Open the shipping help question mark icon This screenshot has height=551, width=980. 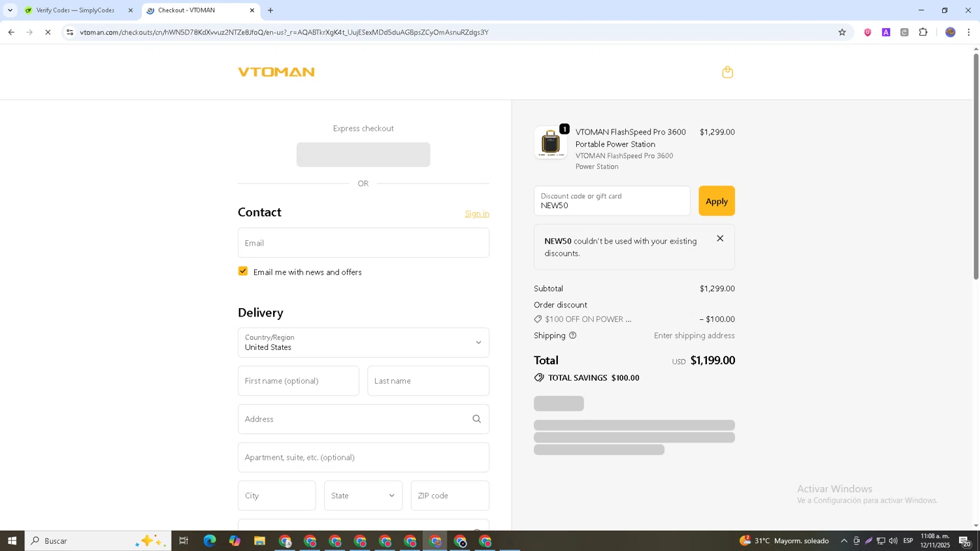572,336
